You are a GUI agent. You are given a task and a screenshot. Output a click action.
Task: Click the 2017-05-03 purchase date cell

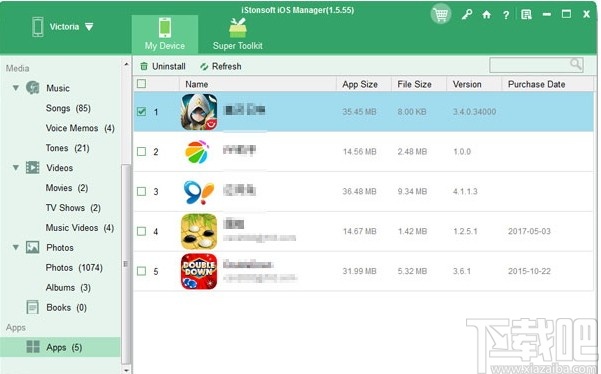click(529, 231)
